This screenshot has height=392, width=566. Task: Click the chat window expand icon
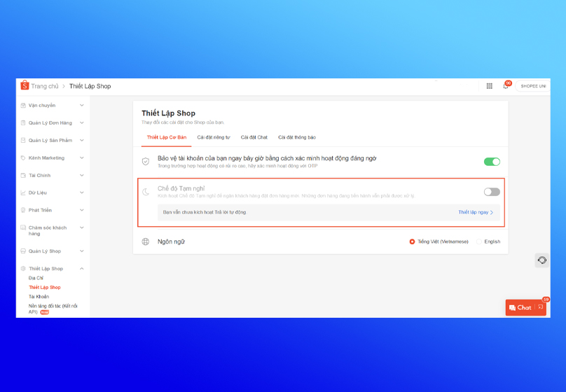click(x=540, y=307)
